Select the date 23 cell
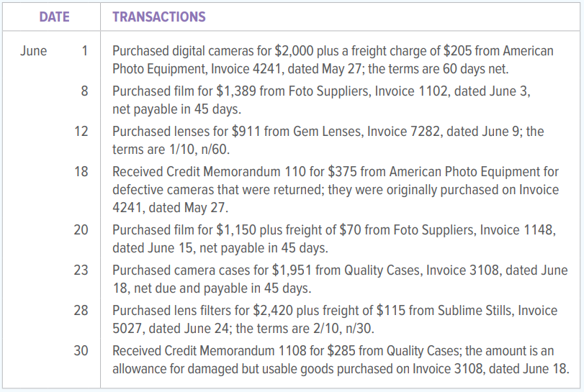This screenshot has height=392, width=584. [x=81, y=270]
